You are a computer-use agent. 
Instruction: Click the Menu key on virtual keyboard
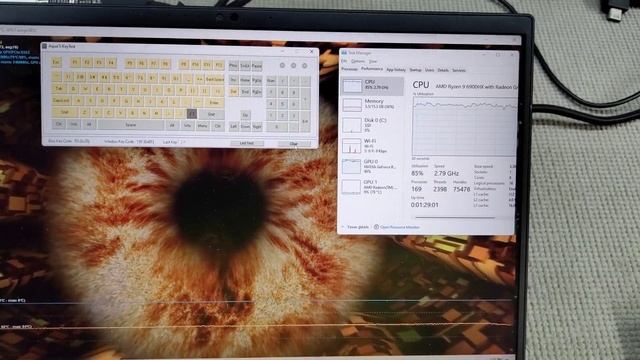[x=203, y=126]
